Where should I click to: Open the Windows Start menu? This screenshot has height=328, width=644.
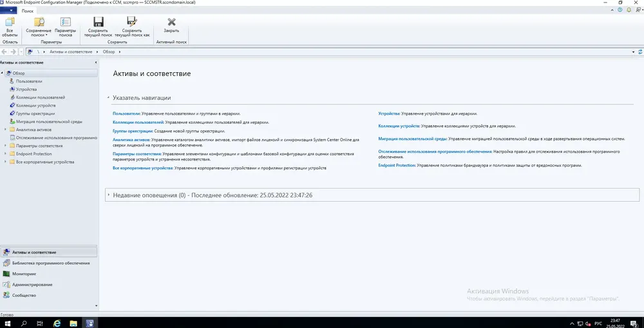click(x=8, y=323)
